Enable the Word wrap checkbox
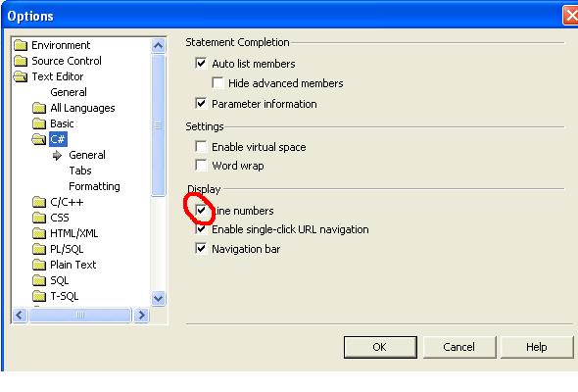The height and width of the screenshot is (392, 578). pos(201,165)
